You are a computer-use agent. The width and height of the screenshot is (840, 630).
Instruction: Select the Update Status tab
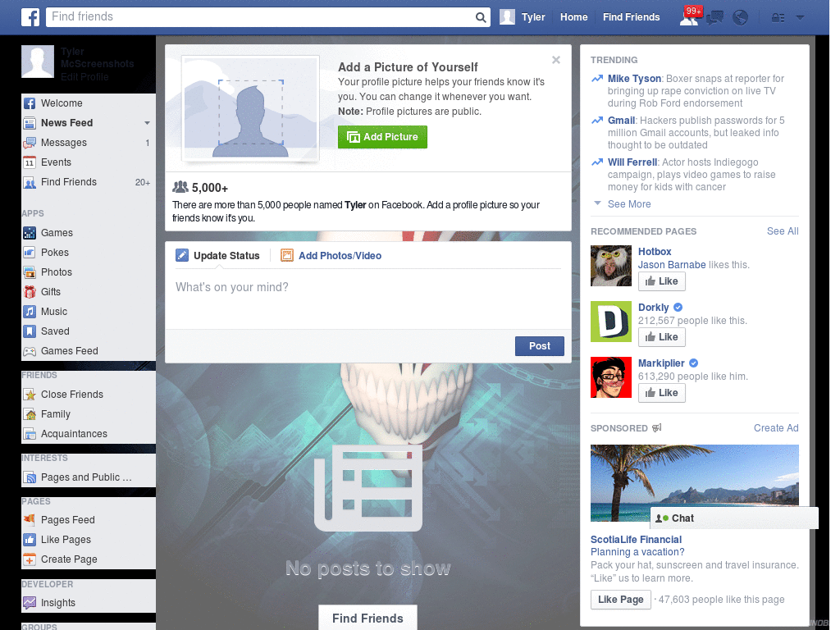(217, 256)
